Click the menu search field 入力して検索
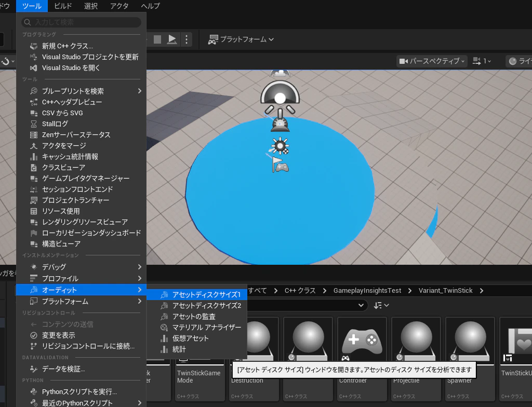The height and width of the screenshot is (407, 532). click(82, 22)
